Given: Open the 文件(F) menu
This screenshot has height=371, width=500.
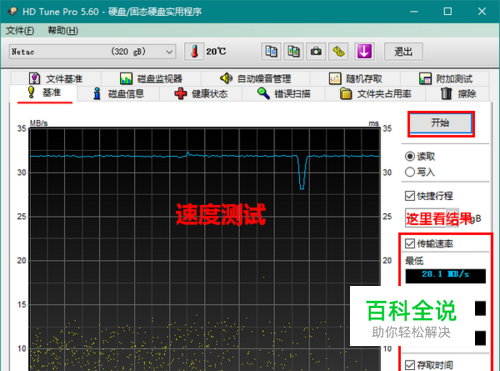Looking at the screenshot, I should (20, 31).
